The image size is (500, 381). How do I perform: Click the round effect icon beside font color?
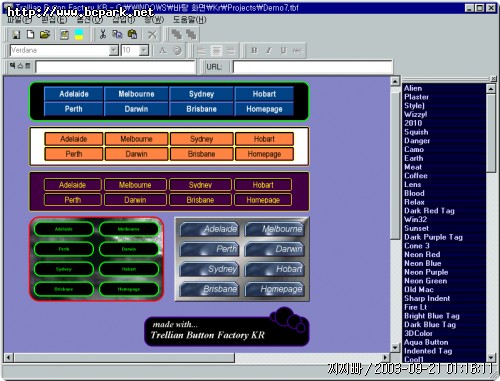[x=177, y=51]
